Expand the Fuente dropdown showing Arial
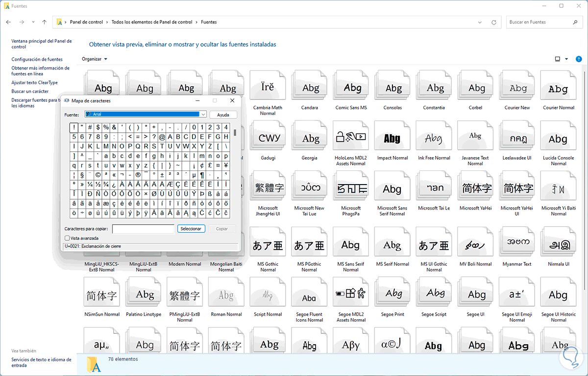The image size is (588, 376). (203, 114)
